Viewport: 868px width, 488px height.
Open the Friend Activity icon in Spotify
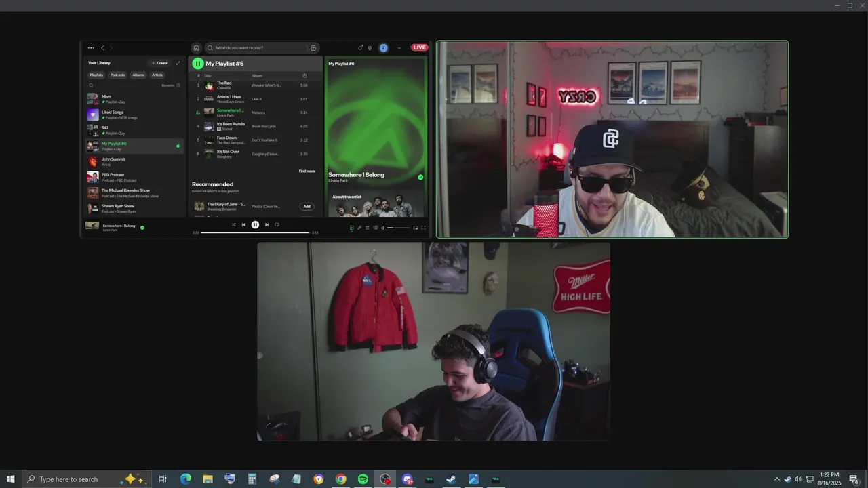pos(370,48)
